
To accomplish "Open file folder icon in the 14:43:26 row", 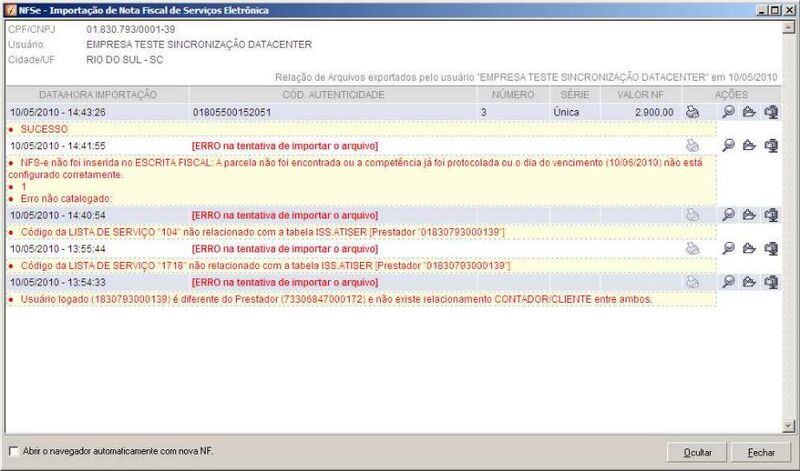I will click(x=749, y=112).
